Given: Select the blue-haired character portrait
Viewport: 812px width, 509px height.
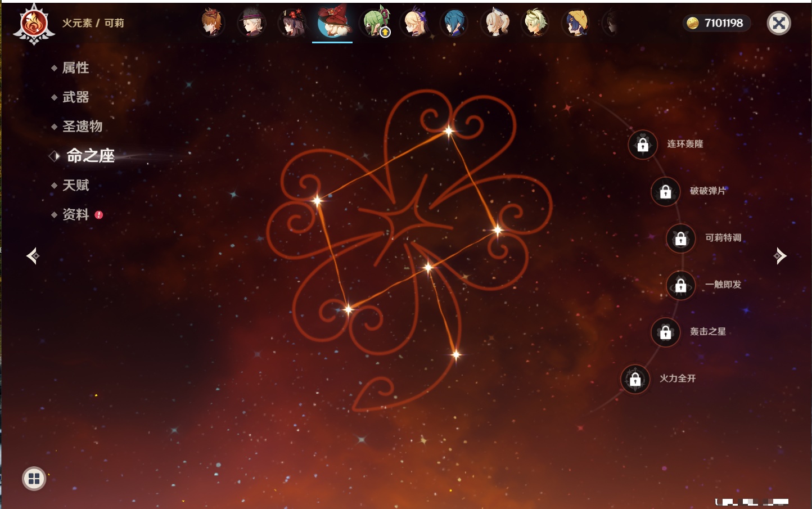Looking at the screenshot, I should pyautogui.click(x=454, y=23).
